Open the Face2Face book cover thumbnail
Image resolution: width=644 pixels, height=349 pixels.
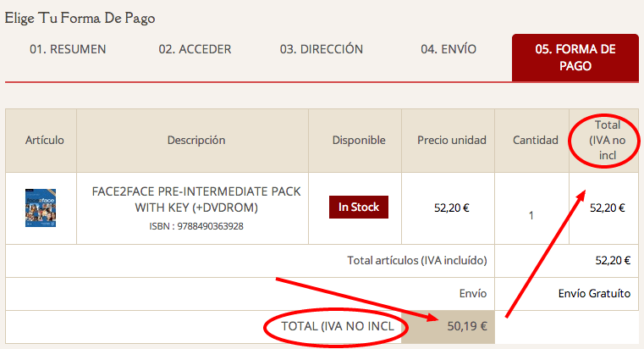(41, 208)
